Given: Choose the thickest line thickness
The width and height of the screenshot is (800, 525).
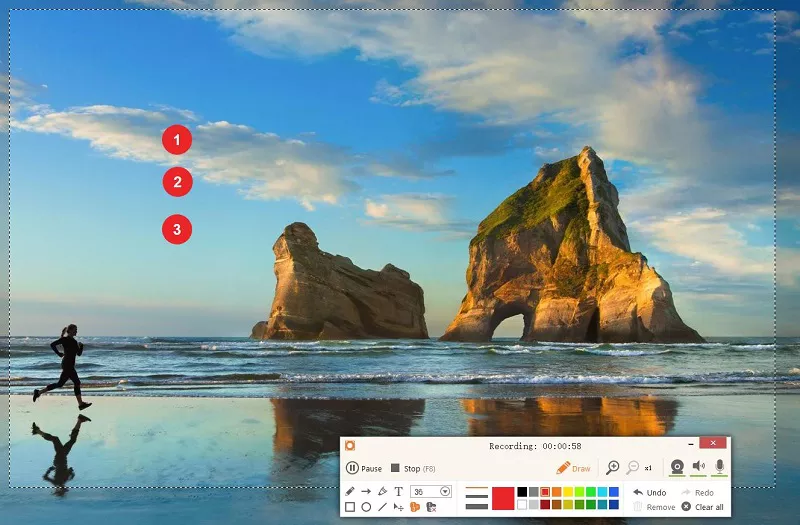Looking at the screenshot, I should [477, 507].
